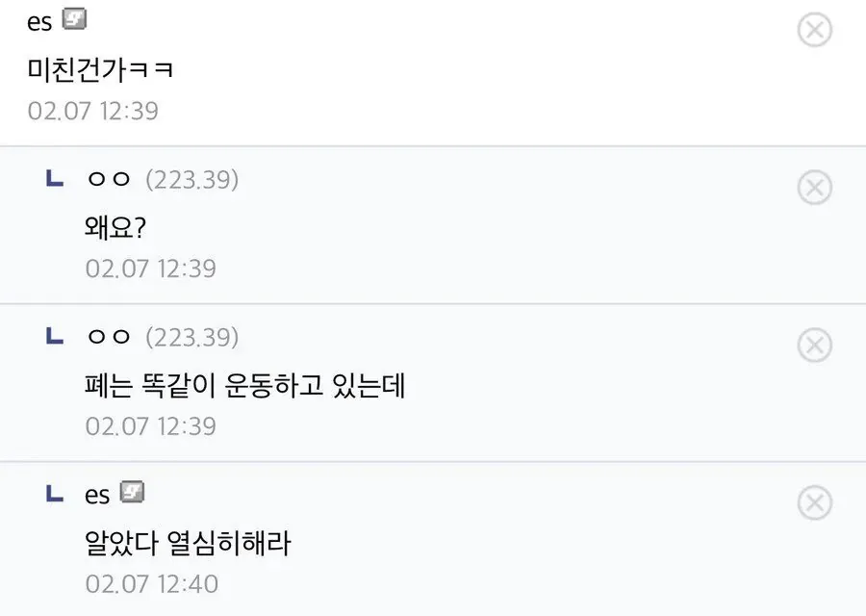Select the top 'es' username
The image size is (866, 616).
[39, 20]
